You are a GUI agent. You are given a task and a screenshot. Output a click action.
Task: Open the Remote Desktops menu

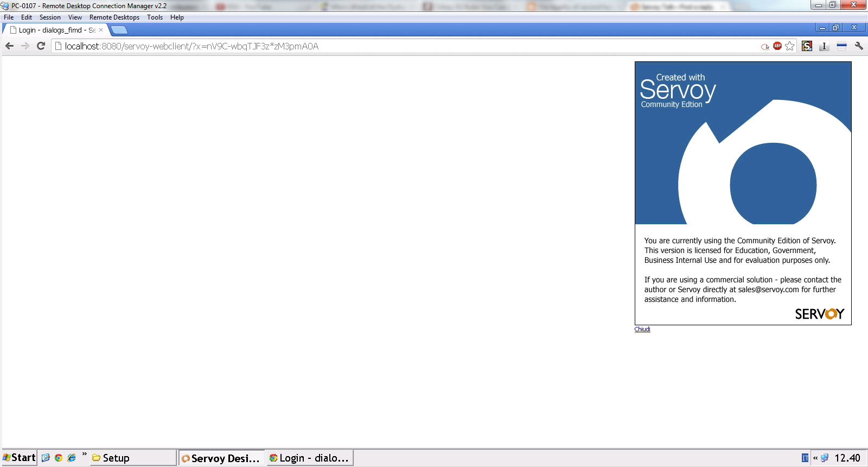pyautogui.click(x=114, y=17)
